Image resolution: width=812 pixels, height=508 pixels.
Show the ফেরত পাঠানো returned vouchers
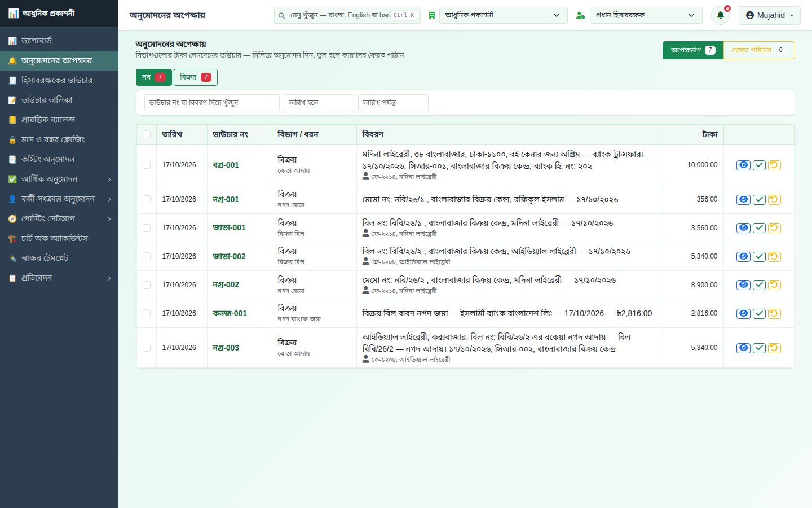pyautogui.click(x=759, y=50)
